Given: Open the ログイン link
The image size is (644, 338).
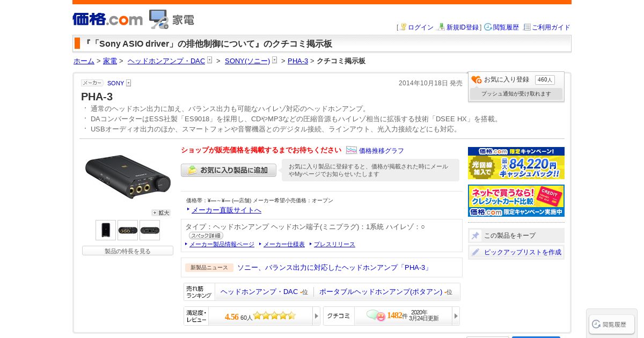Looking at the screenshot, I should click(421, 27).
